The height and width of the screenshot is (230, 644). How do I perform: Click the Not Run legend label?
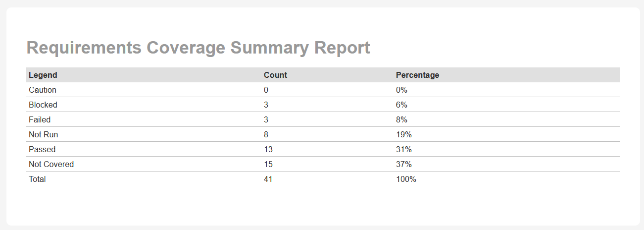(44, 135)
